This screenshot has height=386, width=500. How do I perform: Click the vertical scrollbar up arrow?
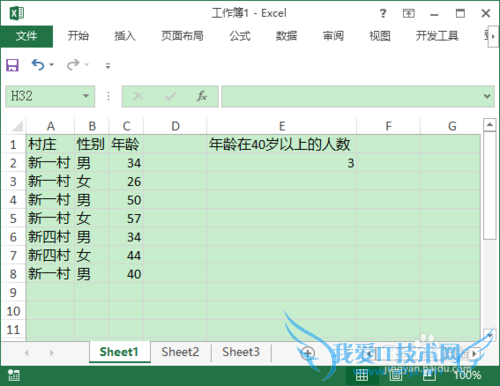(x=489, y=125)
